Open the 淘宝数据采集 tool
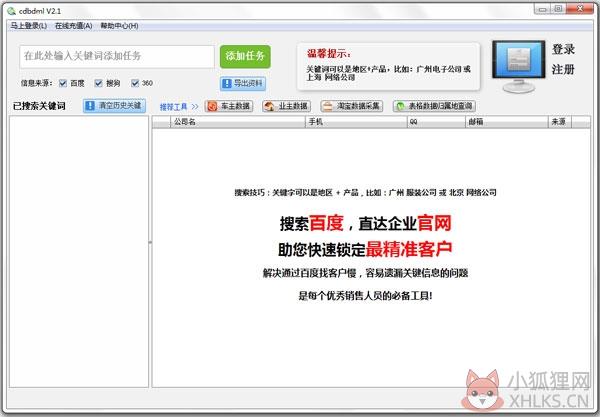This screenshot has width=600, height=417. (x=352, y=106)
